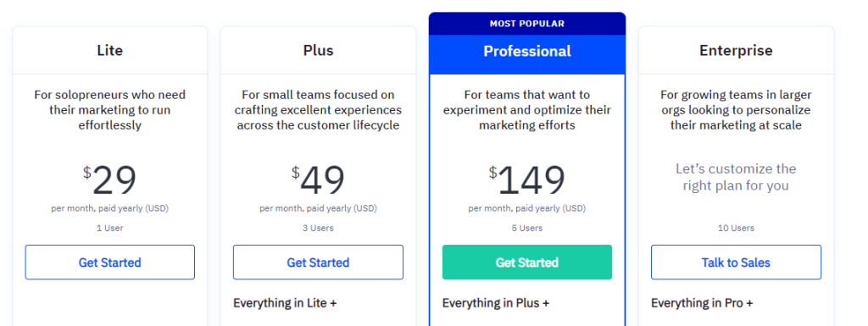This screenshot has height=326, width=868.
Task: Click "Let's customize the right plan" text
Action: 736,177
